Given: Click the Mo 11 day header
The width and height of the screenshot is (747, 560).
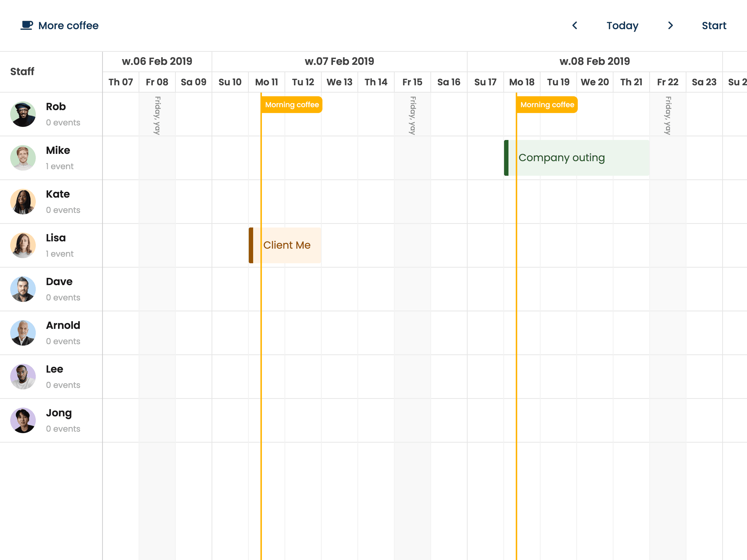Looking at the screenshot, I should coord(267,82).
